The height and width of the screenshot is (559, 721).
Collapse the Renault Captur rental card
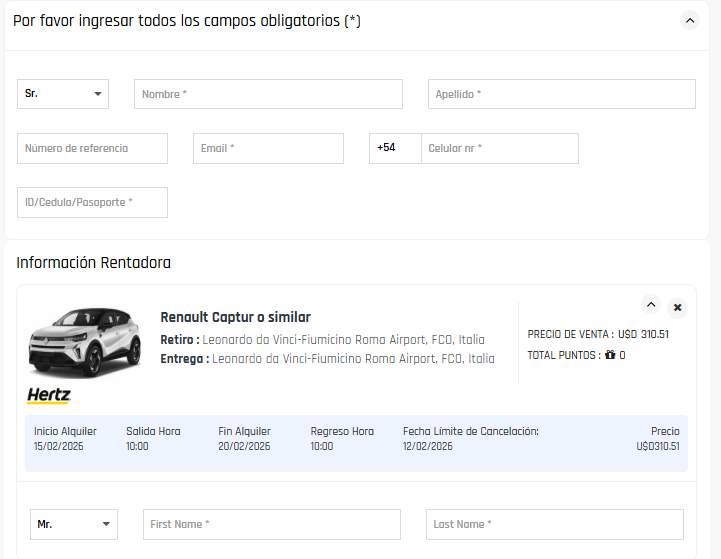click(651, 305)
